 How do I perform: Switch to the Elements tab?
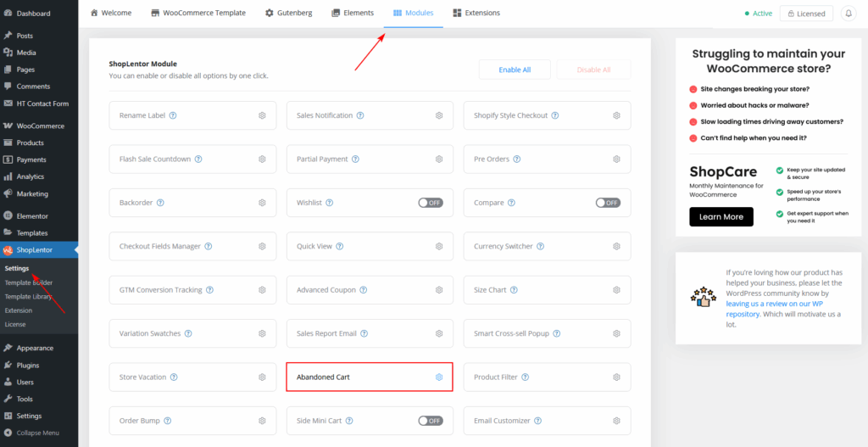pyautogui.click(x=353, y=13)
